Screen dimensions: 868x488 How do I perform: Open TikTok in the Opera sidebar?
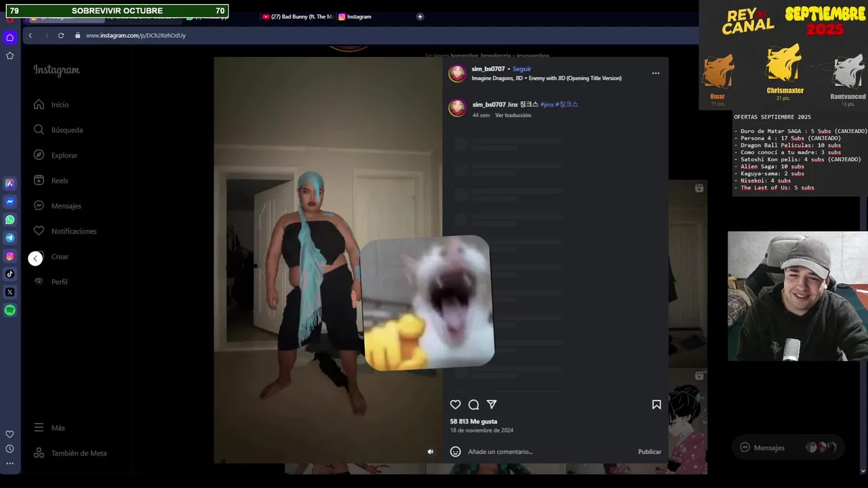(x=9, y=274)
